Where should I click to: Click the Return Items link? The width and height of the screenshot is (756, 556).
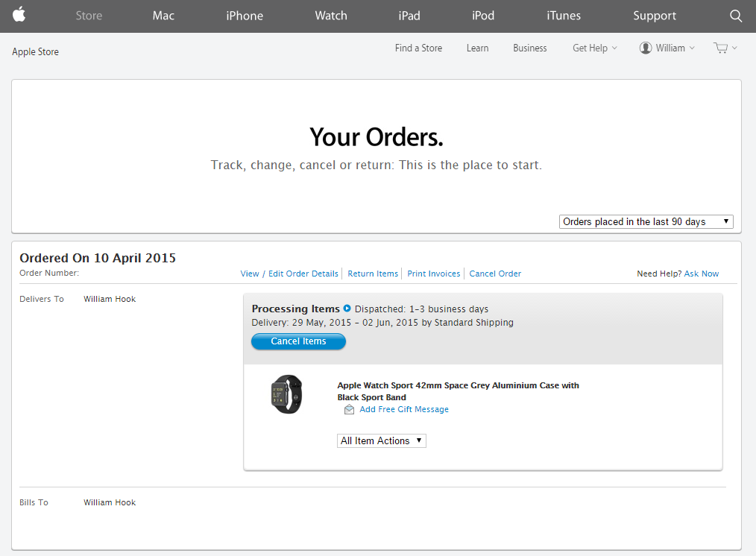(x=373, y=274)
